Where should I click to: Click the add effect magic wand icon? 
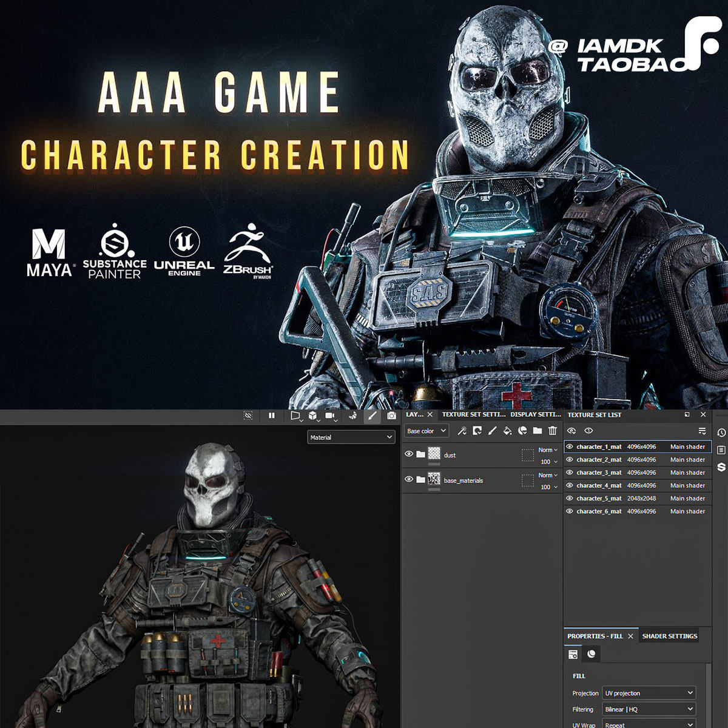(x=462, y=431)
